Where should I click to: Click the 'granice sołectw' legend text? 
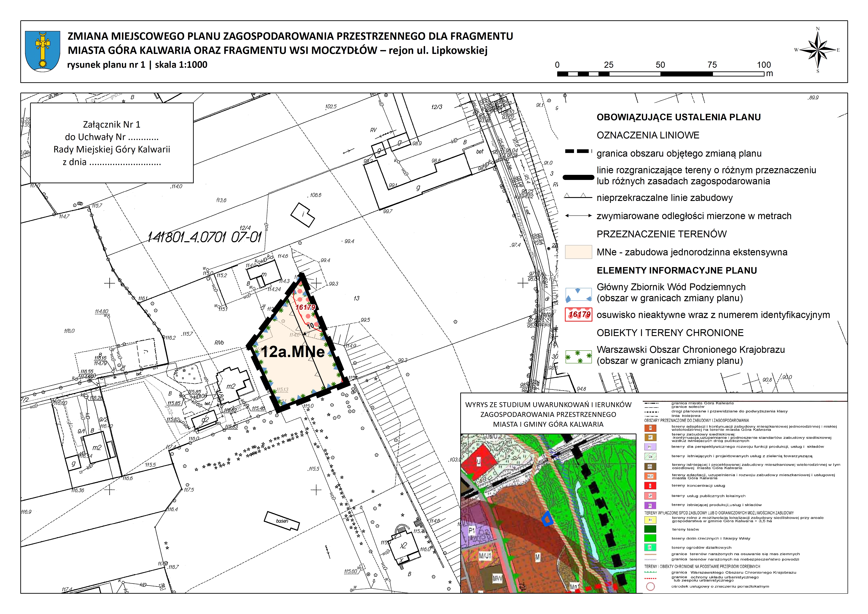coord(688,407)
